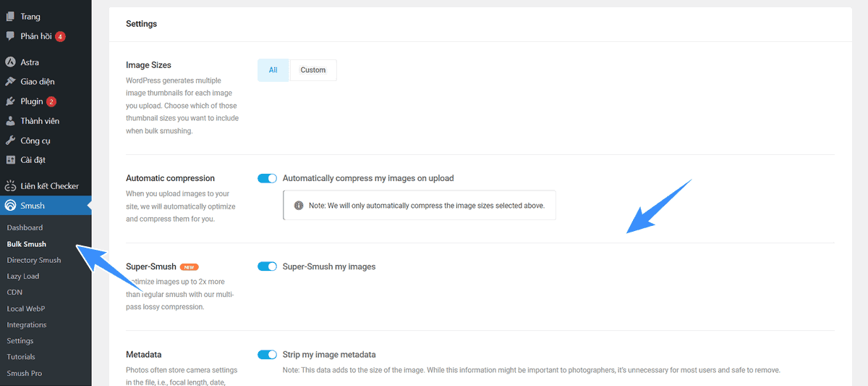Go to Smush Dashboard submenu
Screen dimensions: 868x386
tap(25, 227)
